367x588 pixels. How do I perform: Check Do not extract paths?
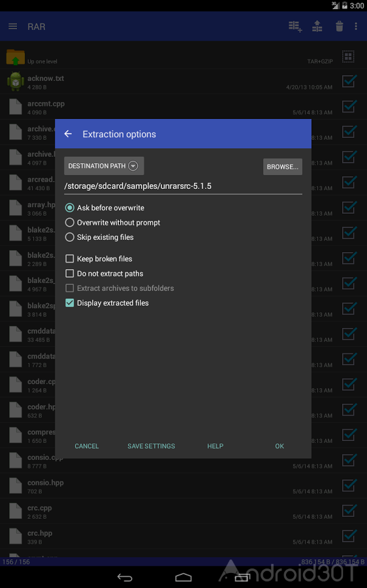[x=69, y=273]
